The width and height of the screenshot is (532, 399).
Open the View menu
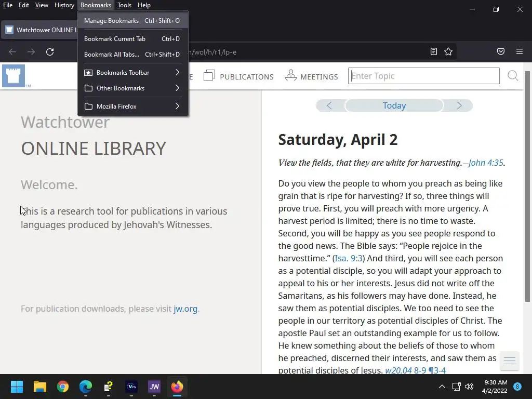[42, 5]
